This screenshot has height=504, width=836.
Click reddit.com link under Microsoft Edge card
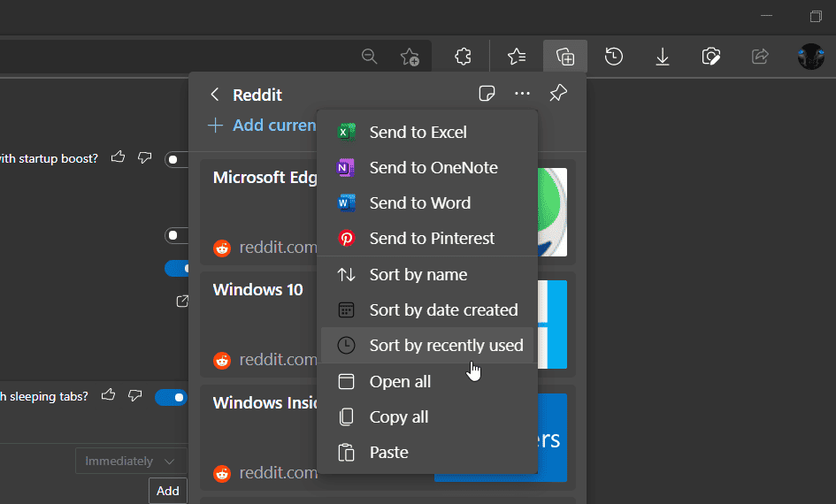pos(278,248)
